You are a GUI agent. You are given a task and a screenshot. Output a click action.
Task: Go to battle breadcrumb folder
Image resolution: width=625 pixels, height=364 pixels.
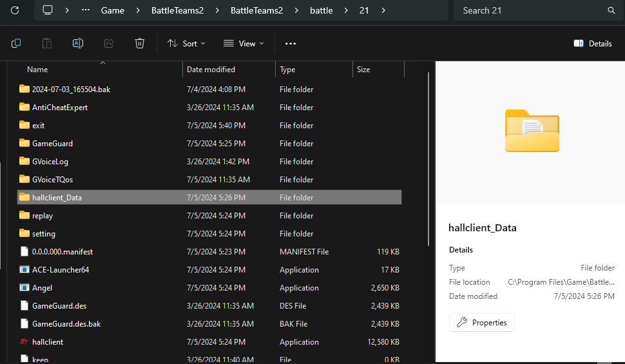322,10
